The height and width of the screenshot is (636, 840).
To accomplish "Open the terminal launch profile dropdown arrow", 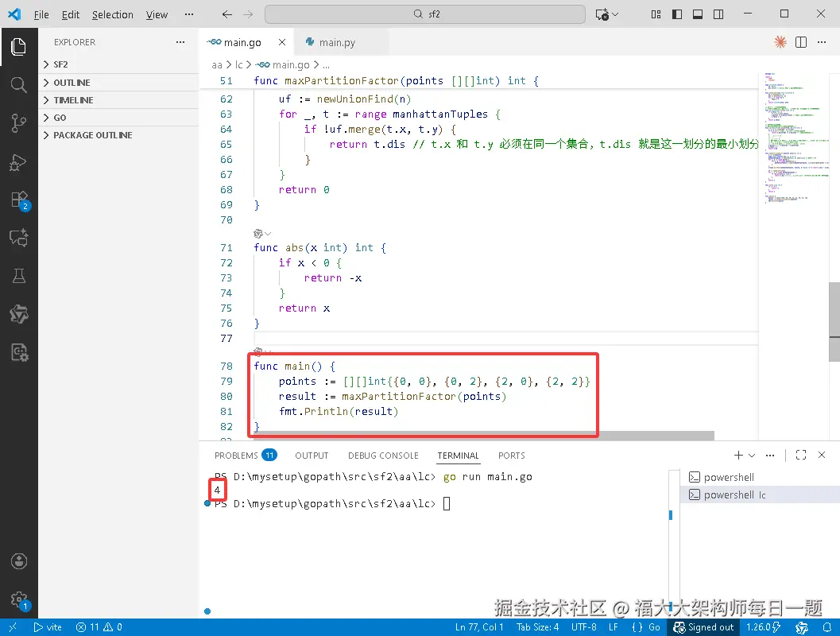I will point(752,456).
